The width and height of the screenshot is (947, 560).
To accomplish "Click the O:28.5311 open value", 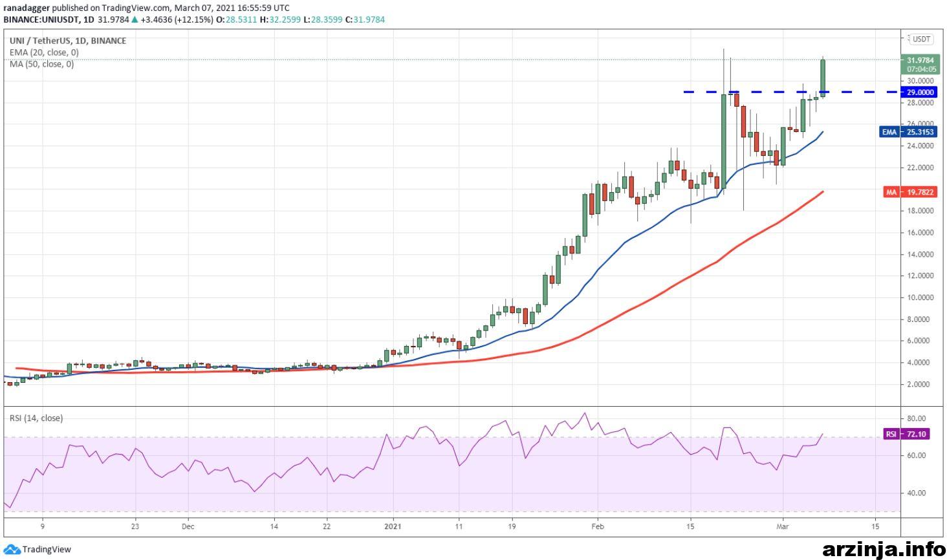I will pyautogui.click(x=236, y=19).
